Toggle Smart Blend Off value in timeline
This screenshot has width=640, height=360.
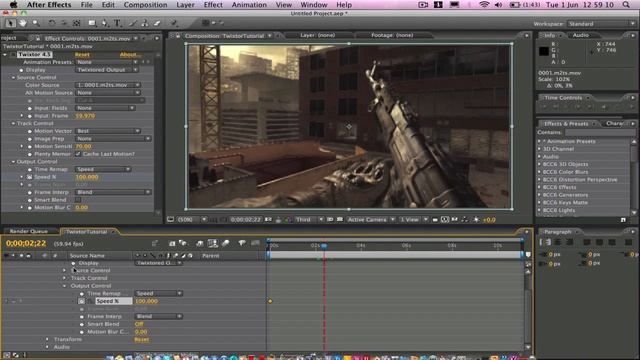pyautogui.click(x=139, y=324)
